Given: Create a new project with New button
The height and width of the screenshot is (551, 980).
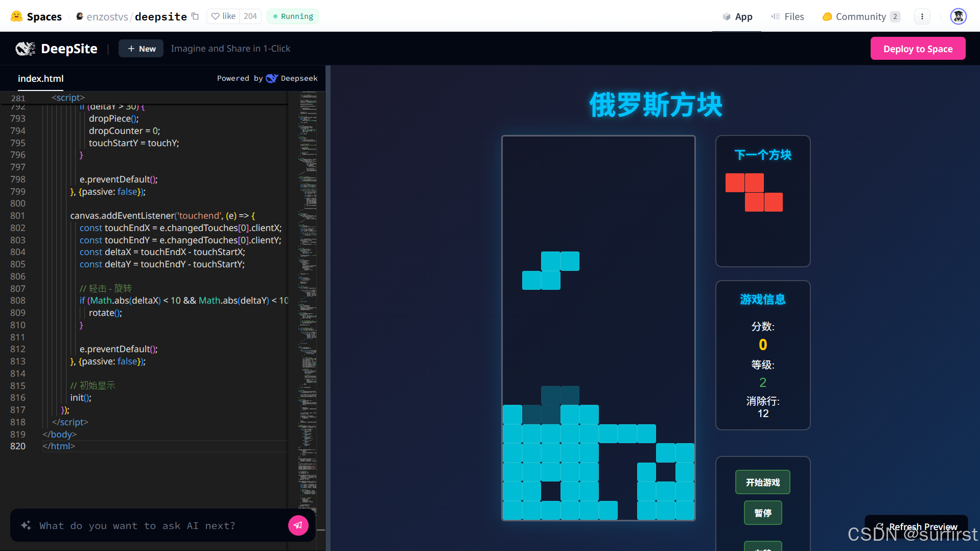Looking at the screenshot, I should point(141,49).
